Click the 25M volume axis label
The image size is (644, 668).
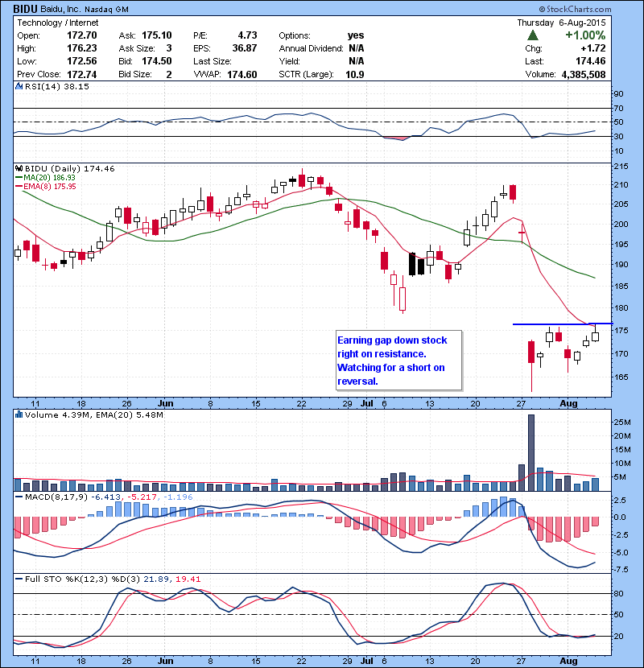point(621,422)
